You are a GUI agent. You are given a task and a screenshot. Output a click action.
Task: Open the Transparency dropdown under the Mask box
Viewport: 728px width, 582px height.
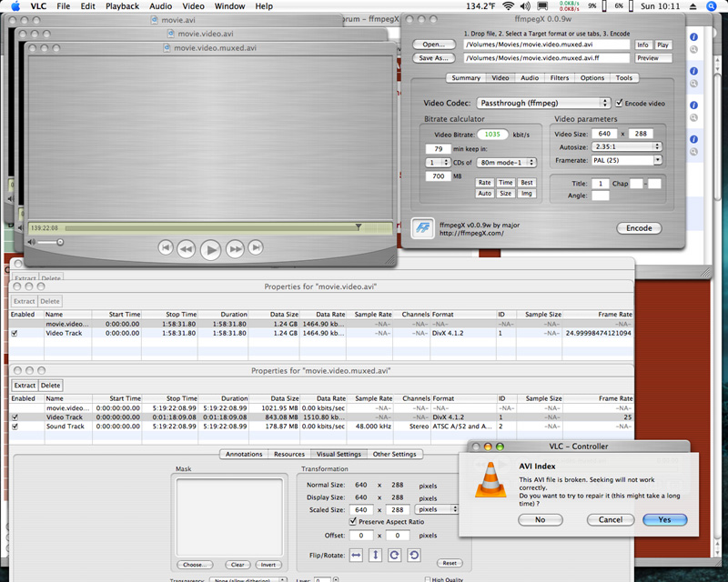[248, 579]
